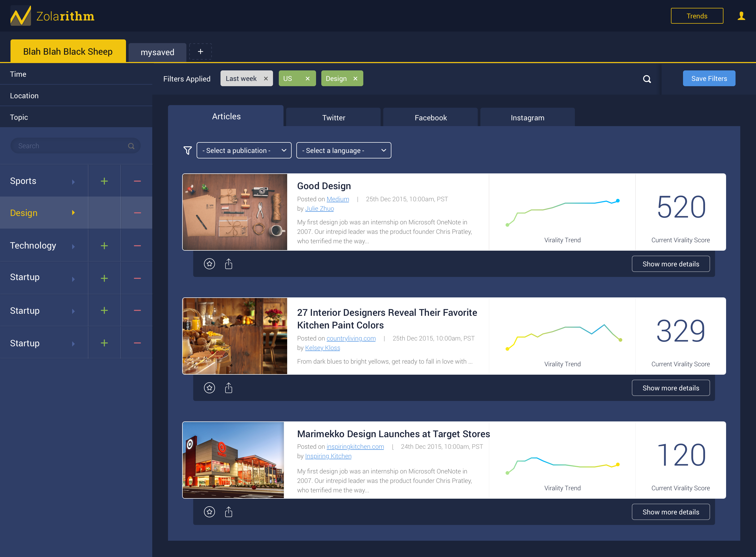Click the funnel filter icon
756x557 pixels.
(187, 150)
